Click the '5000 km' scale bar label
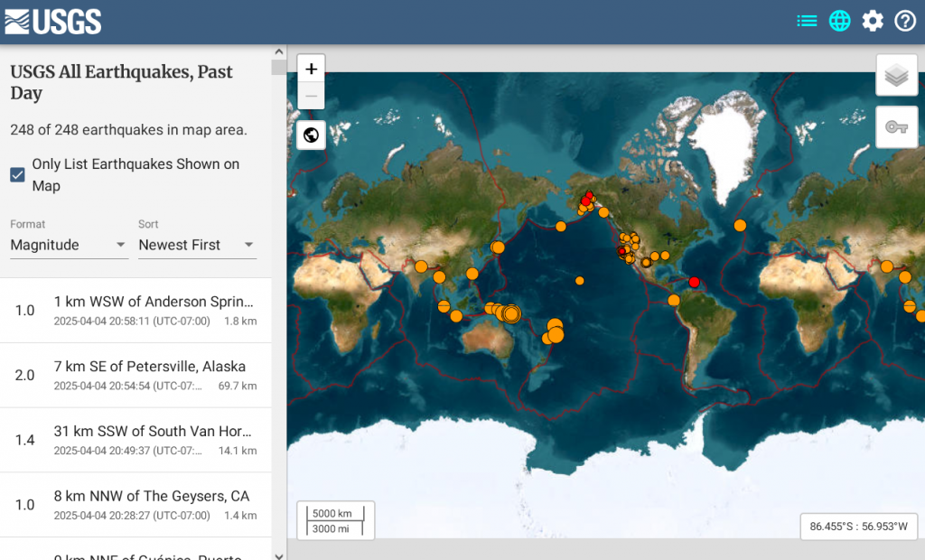 point(332,513)
